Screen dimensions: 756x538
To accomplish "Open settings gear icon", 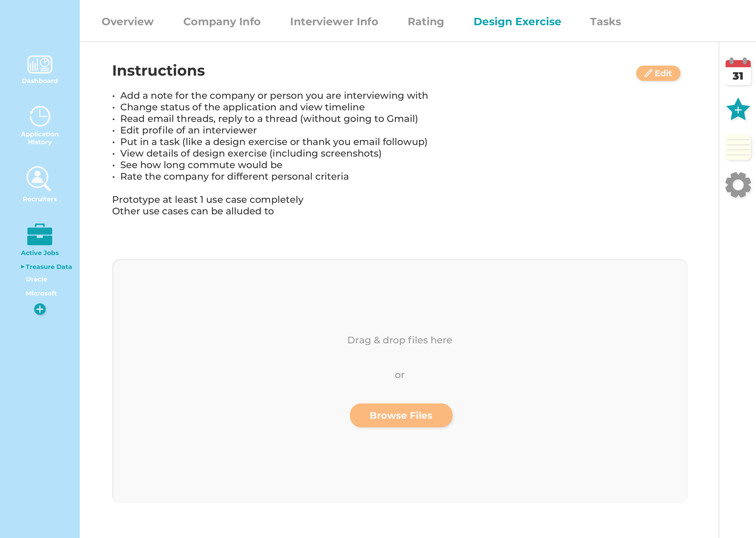I will (738, 185).
